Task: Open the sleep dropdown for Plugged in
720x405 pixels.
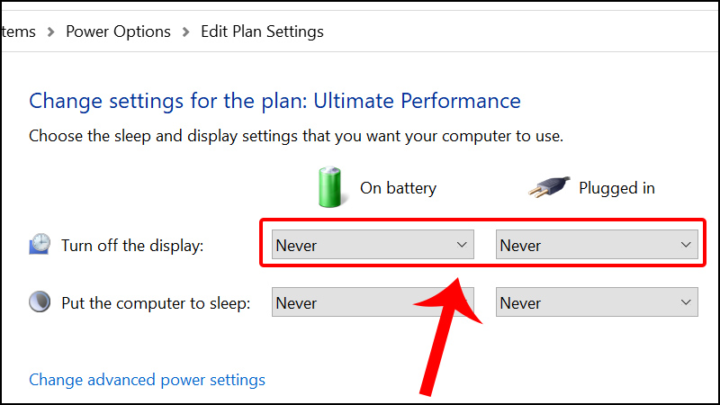Action: click(x=597, y=303)
